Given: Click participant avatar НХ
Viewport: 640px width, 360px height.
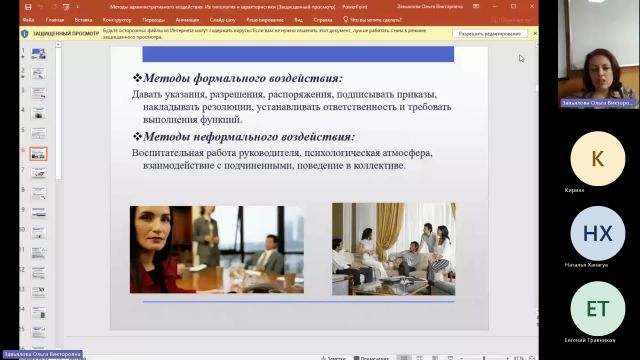Looking at the screenshot, I should [x=598, y=233].
